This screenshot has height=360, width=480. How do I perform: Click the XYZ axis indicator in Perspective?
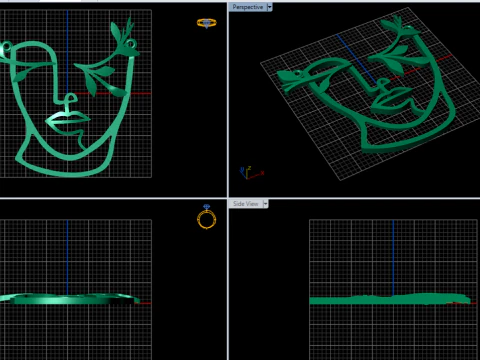[251, 173]
